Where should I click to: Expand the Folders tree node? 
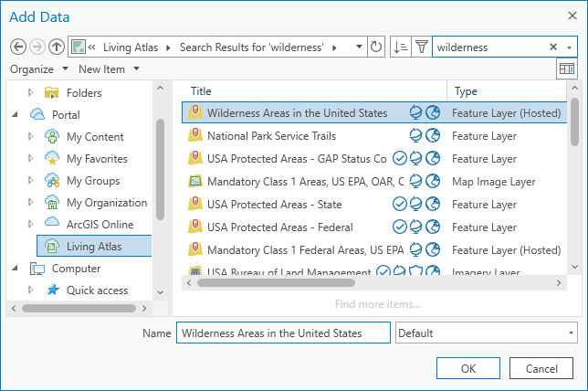30,92
